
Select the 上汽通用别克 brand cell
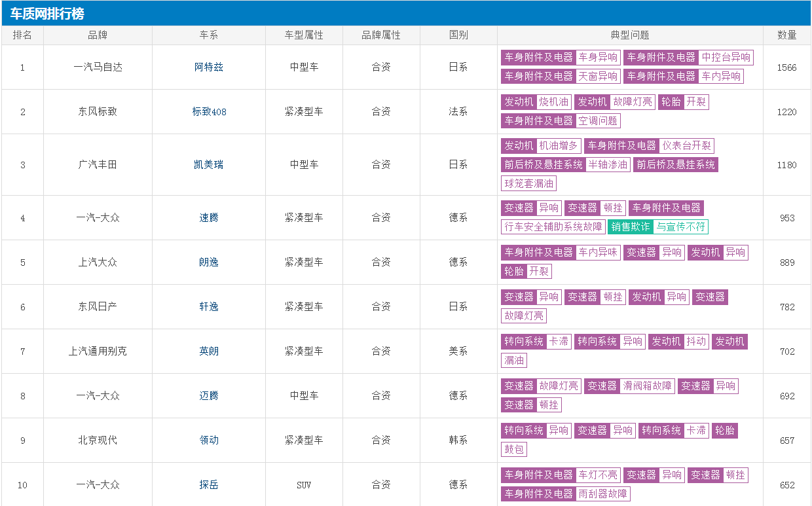click(98, 351)
